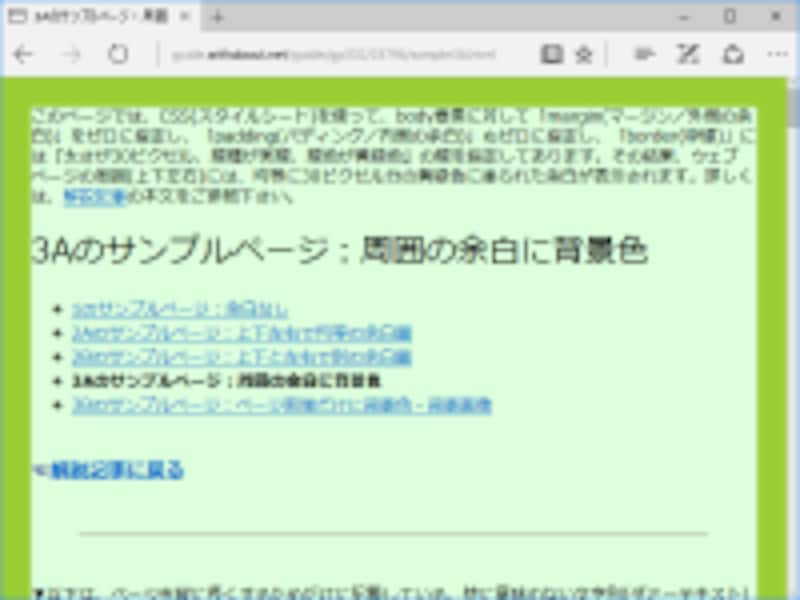Click the Share icon in toolbar
Image resolution: width=800 pixels, height=600 pixels.
(733, 54)
